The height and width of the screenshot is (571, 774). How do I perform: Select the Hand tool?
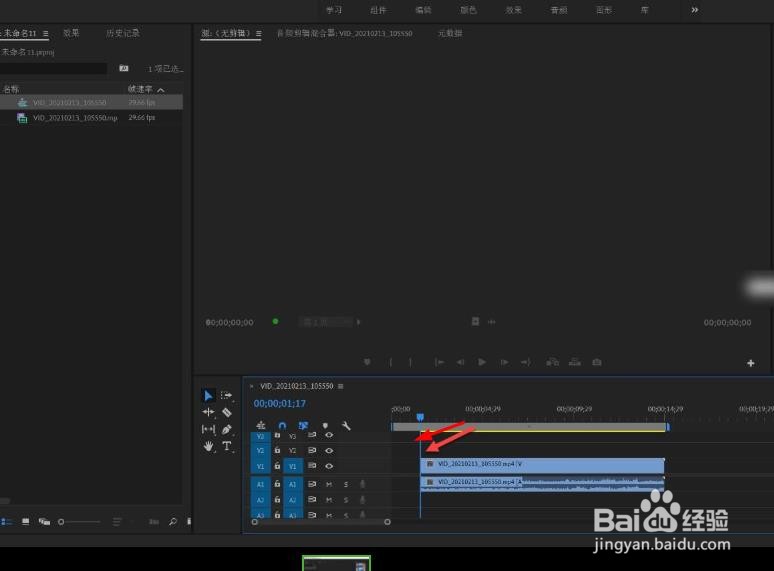[x=208, y=446]
